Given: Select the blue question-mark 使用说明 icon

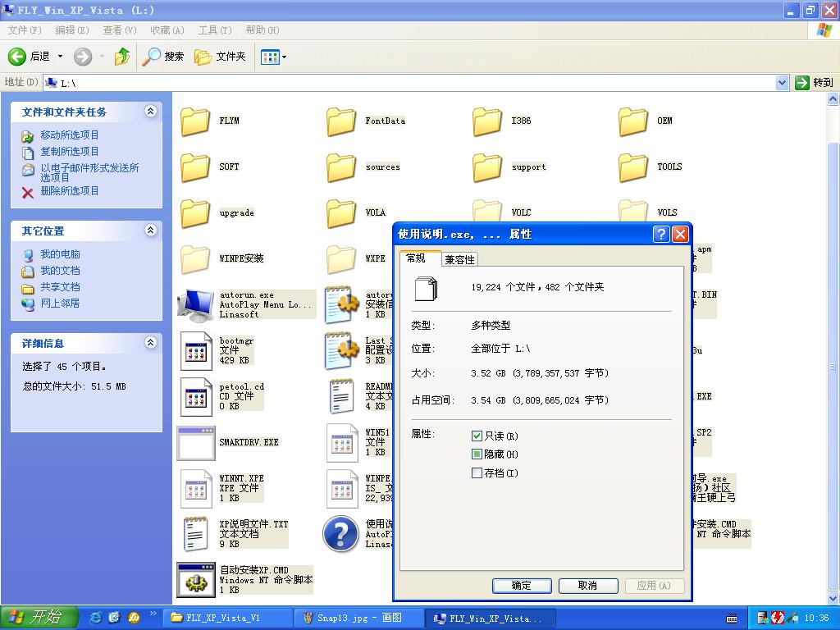Looking at the screenshot, I should click(340, 534).
